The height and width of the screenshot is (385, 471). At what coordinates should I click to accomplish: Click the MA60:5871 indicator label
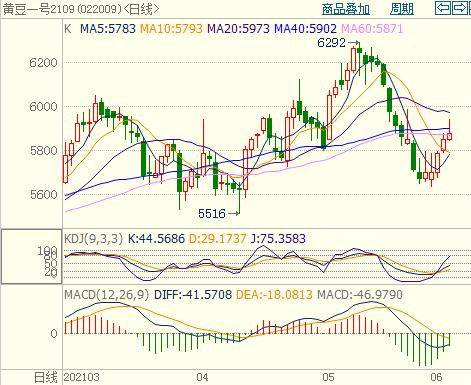tap(372, 29)
